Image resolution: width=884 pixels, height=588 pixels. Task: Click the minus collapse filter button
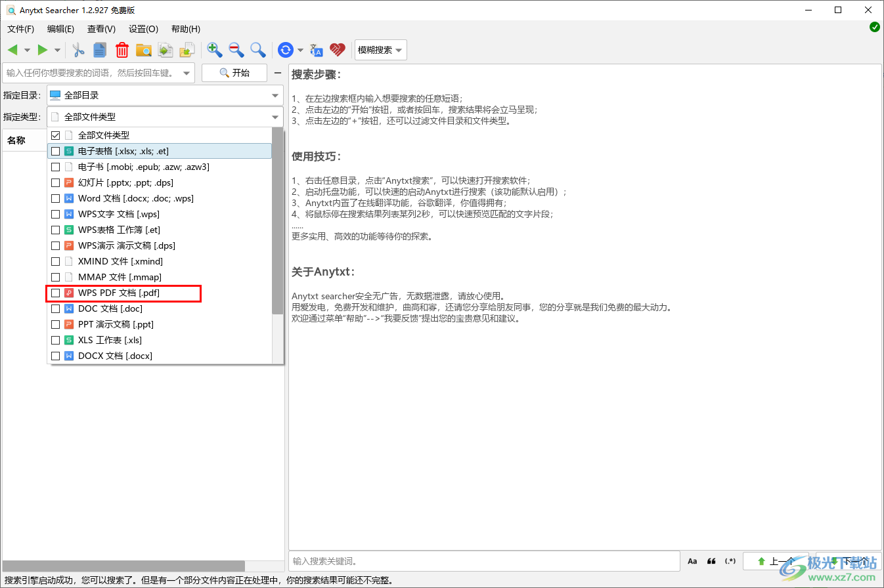[278, 73]
